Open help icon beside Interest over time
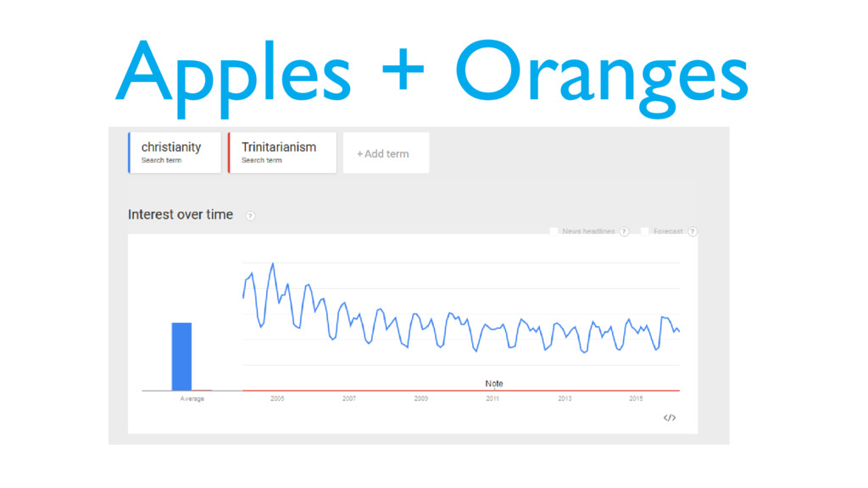 (250, 216)
